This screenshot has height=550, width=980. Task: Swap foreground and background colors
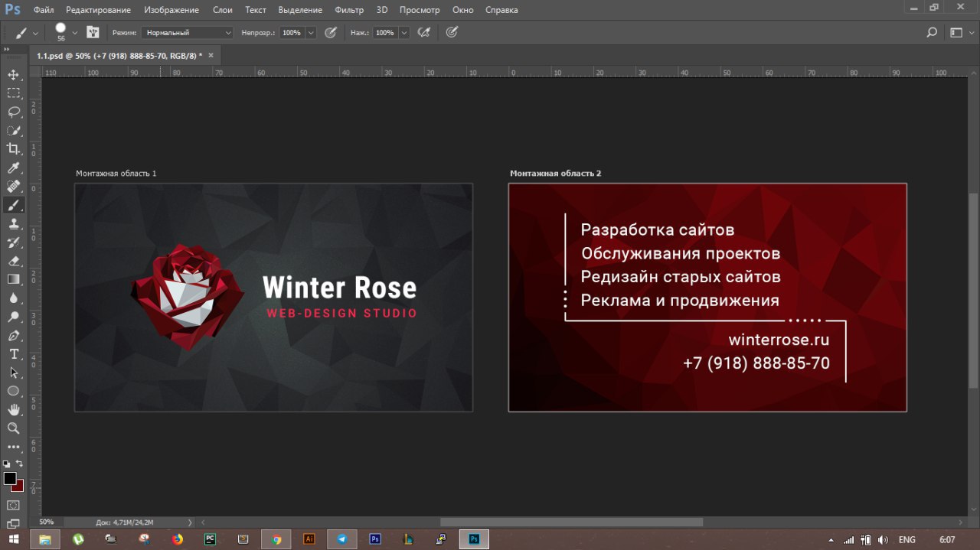pos(19,464)
